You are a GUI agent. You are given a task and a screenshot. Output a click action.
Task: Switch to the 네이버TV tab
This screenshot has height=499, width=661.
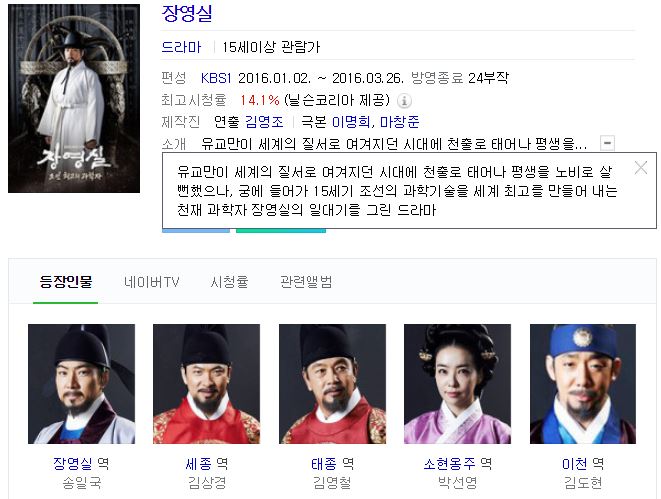point(152,282)
